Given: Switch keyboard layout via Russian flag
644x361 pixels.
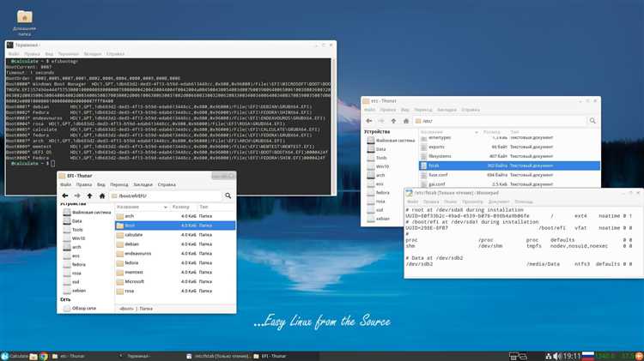Looking at the screenshot, I should point(587,356).
